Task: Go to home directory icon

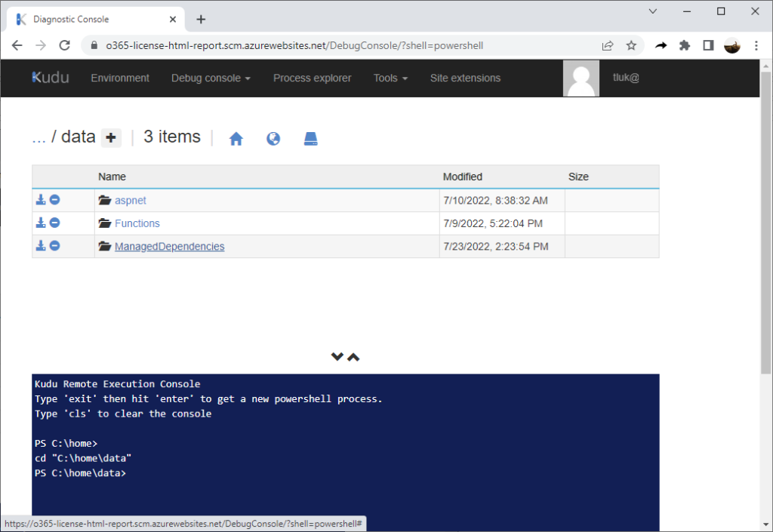Action: [236, 139]
